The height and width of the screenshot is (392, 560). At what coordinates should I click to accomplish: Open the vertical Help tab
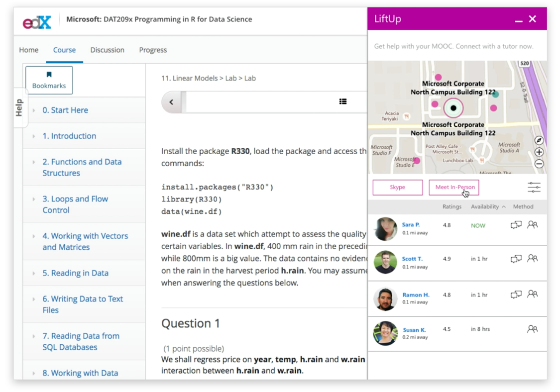pos(19,107)
